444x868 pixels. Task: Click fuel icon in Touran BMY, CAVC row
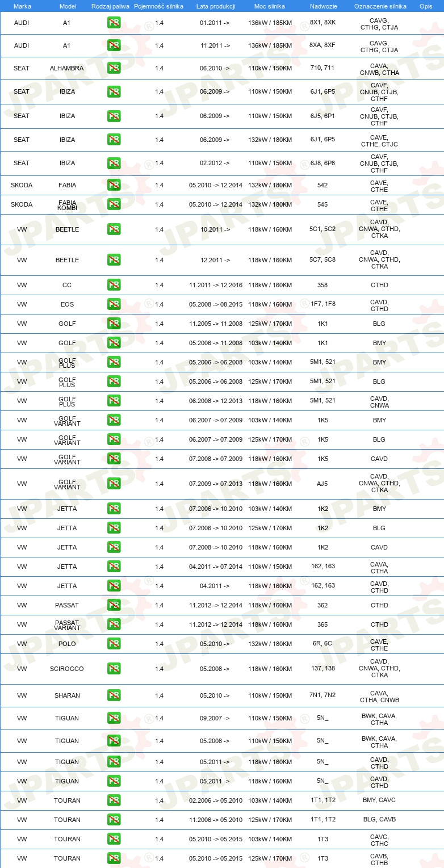point(114,800)
